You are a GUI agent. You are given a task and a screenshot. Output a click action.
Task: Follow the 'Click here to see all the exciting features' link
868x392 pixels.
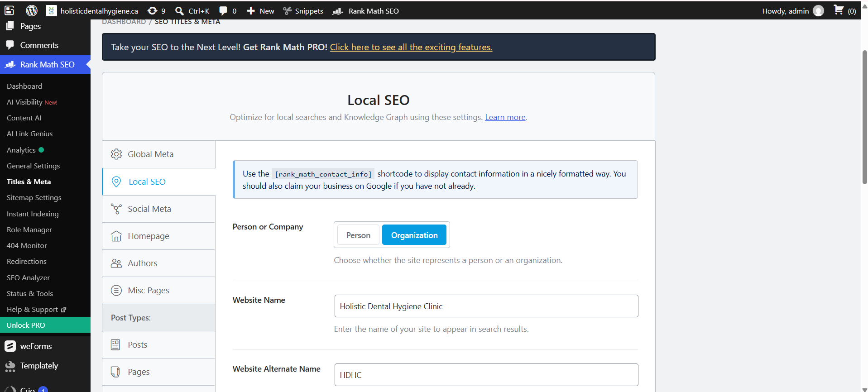411,47
